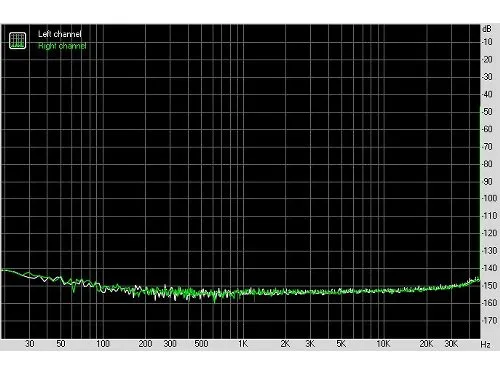Click the spectrum graph icon in top-left corner

(17, 41)
